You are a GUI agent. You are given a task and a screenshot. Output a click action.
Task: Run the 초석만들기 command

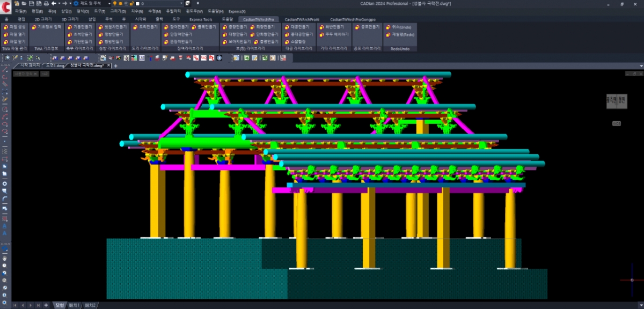click(x=79, y=34)
